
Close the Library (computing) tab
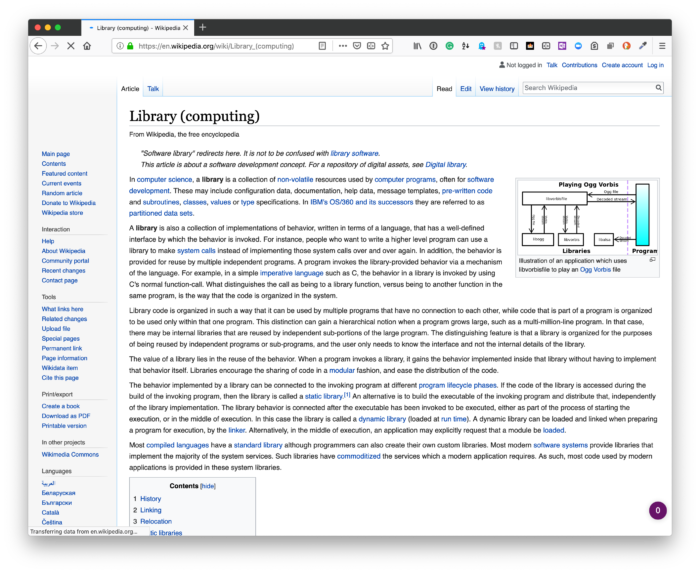pyautogui.click(x=185, y=28)
